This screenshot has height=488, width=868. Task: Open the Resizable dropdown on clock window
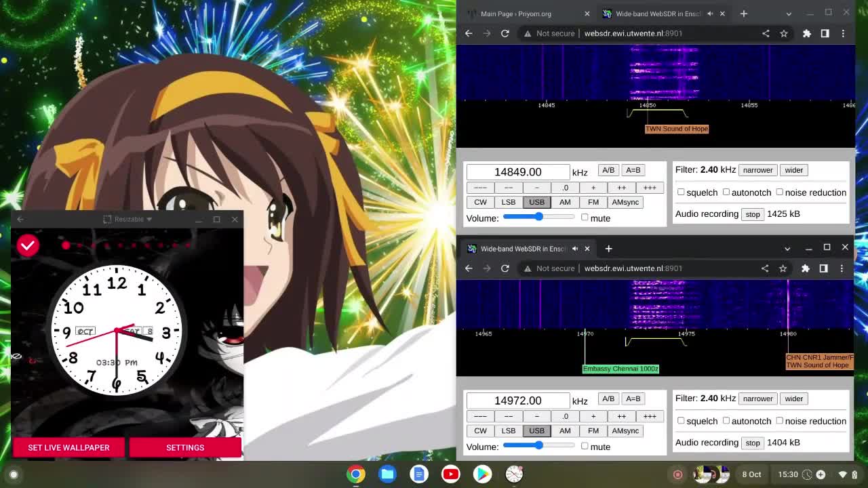(x=127, y=219)
